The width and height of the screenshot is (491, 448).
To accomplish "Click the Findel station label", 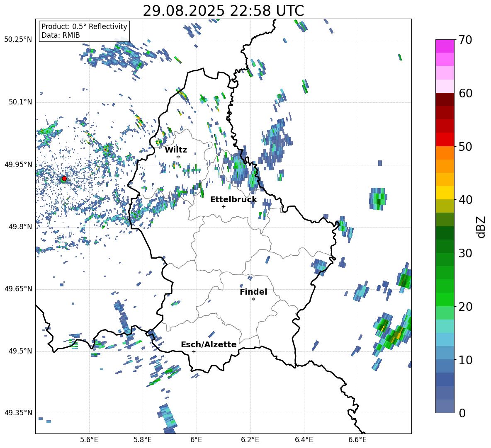I will [253, 292].
